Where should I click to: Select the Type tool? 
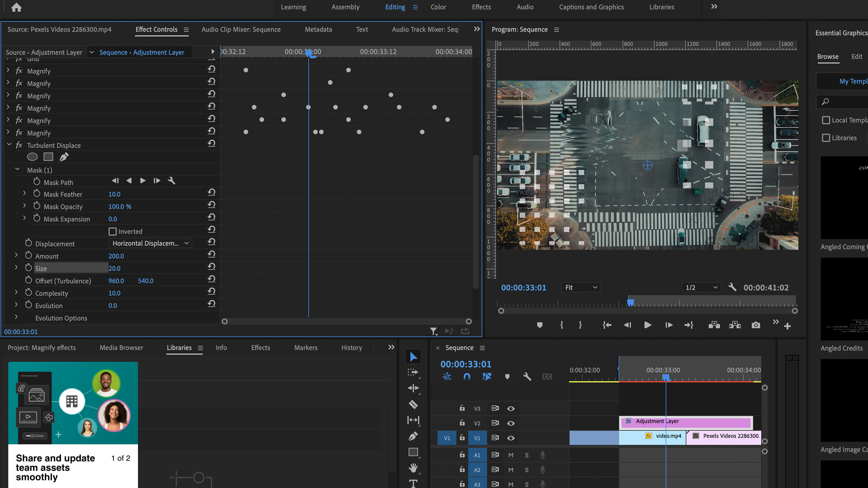(413, 483)
